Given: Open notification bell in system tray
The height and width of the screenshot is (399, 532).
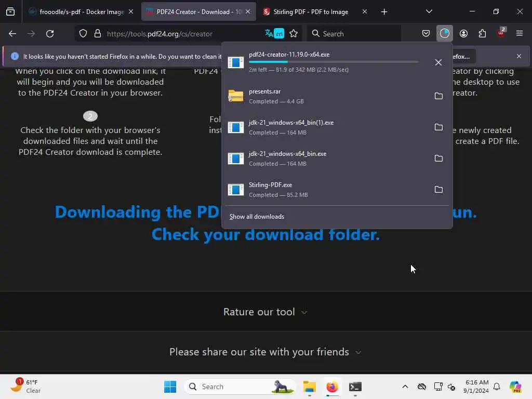Looking at the screenshot, I should coord(497,387).
